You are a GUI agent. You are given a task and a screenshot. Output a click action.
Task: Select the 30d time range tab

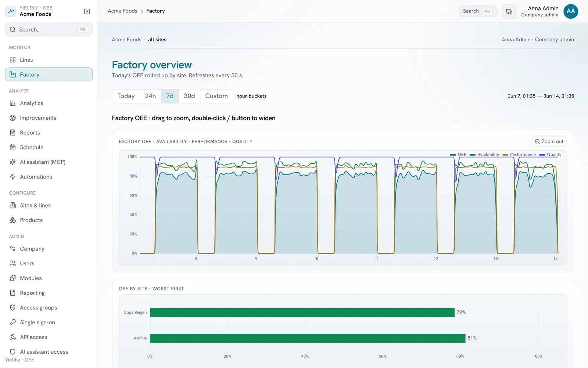[x=189, y=96]
